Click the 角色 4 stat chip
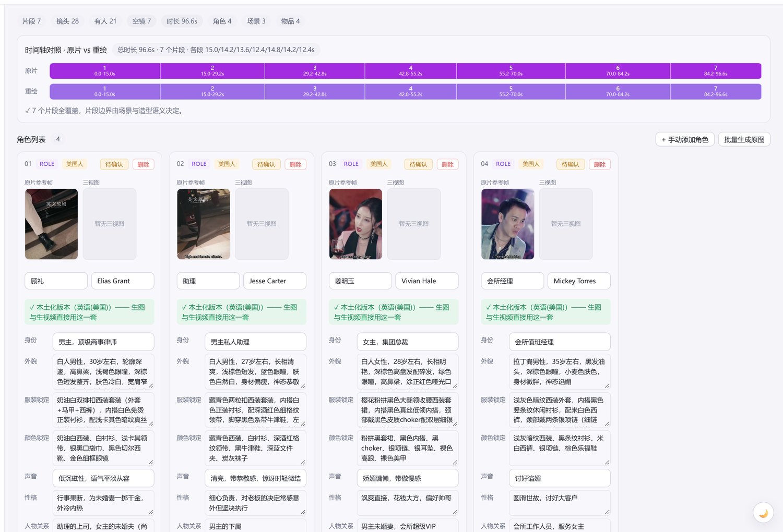The height and width of the screenshot is (532, 783). coord(222,21)
